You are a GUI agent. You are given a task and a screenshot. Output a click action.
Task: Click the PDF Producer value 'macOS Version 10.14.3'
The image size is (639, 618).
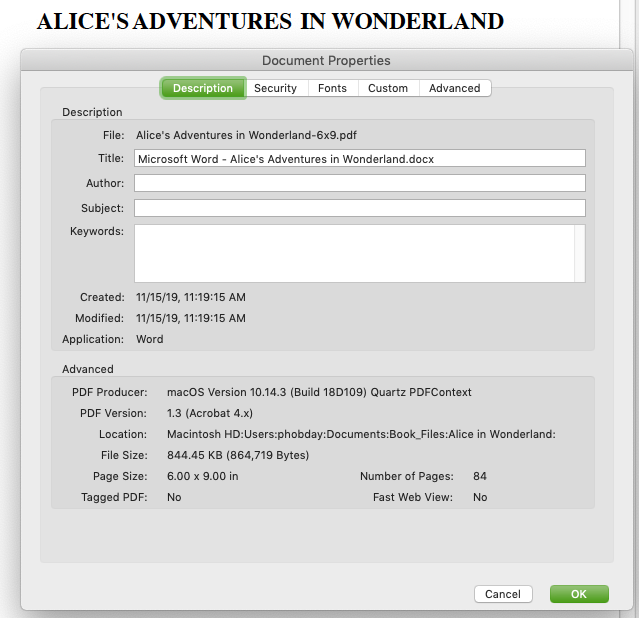point(227,392)
